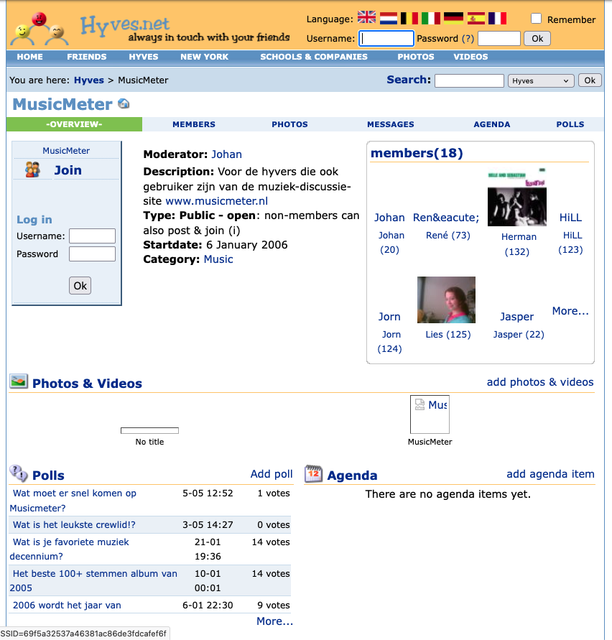Click member link René (73)
Viewport: 612px width, 640px height.
[x=448, y=236]
